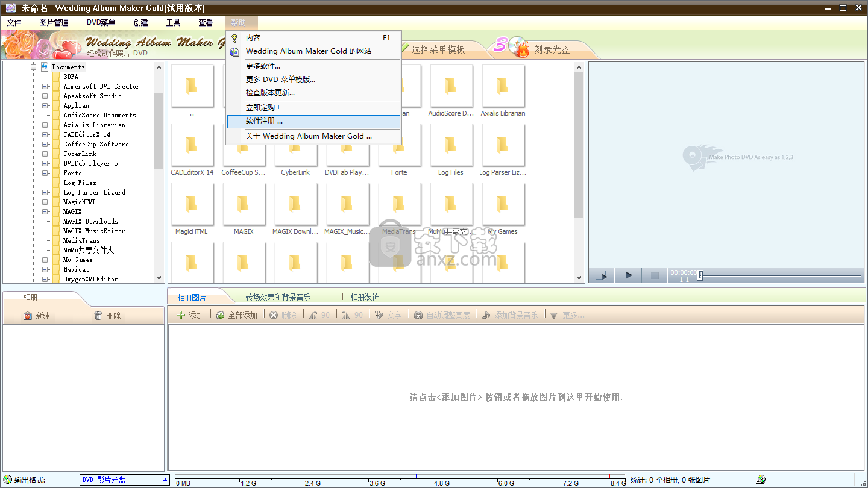Click the stop button in preview panel
The width and height of the screenshot is (868, 488).
(x=655, y=275)
